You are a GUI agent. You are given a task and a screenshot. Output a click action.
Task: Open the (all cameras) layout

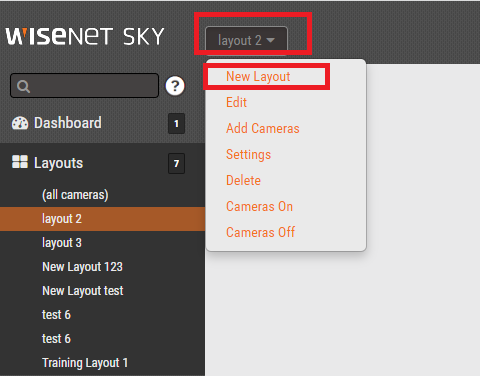[75, 195]
